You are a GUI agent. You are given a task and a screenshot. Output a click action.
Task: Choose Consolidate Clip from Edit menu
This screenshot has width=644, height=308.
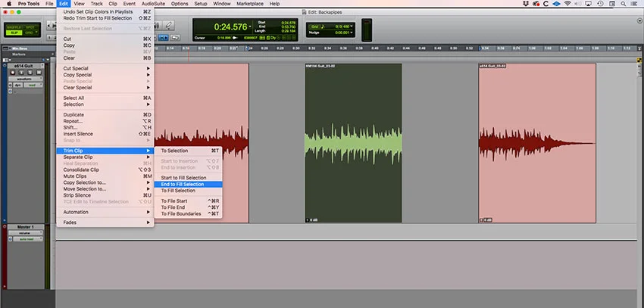pyautogui.click(x=105, y=170)
